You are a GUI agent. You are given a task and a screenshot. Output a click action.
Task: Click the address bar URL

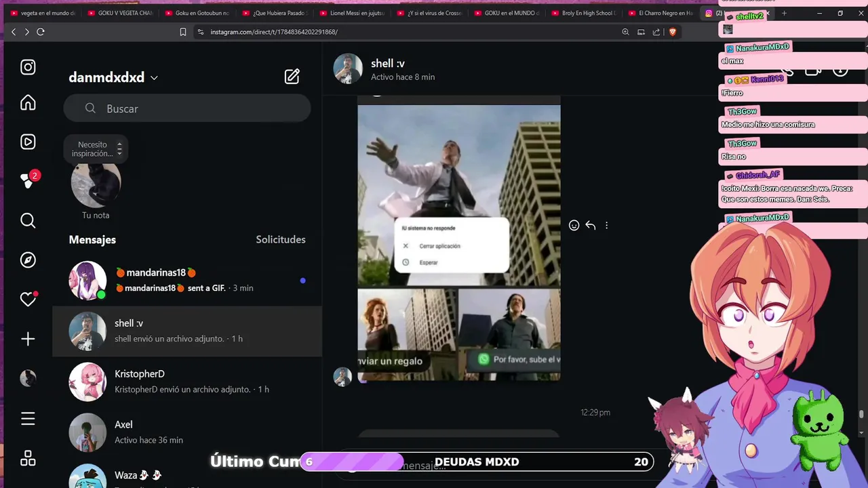point(274,32)
